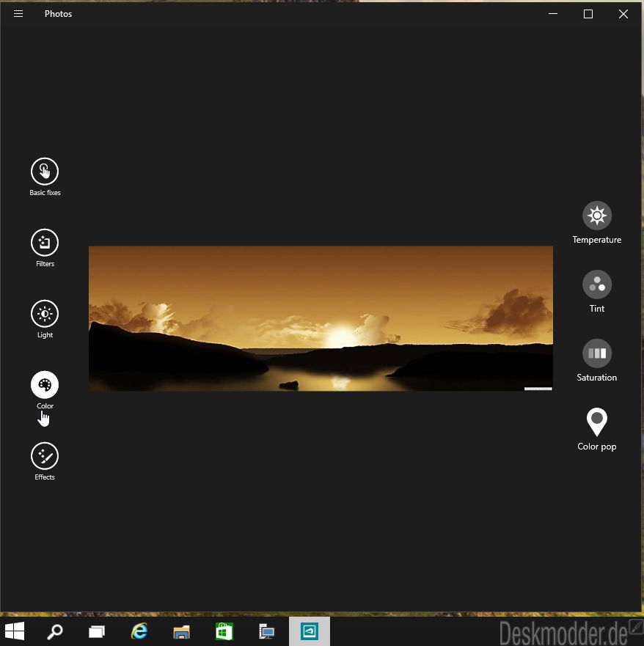This screenshot has width=644, height=646.
Task: Open taskbar Search magnifier
Action: point(55,631)
